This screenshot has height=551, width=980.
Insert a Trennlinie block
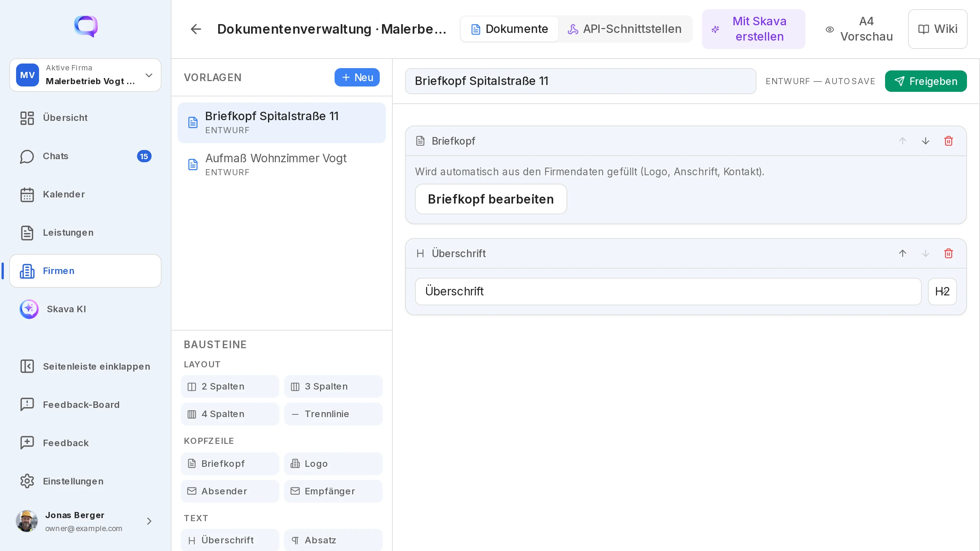point(333,414)
